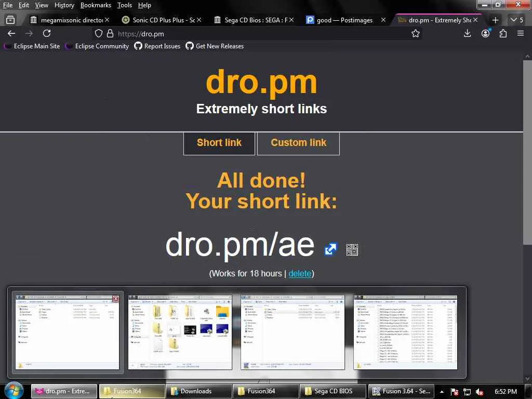Bookmark this page with the star
The width and height of the screenshot is (532, 399).
(416, 33)
